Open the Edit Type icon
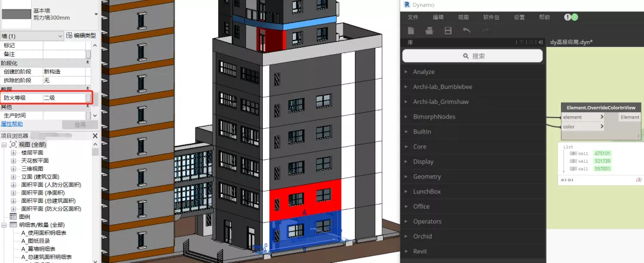The width and height of the screenshot is (644, 263). [69, 36]
